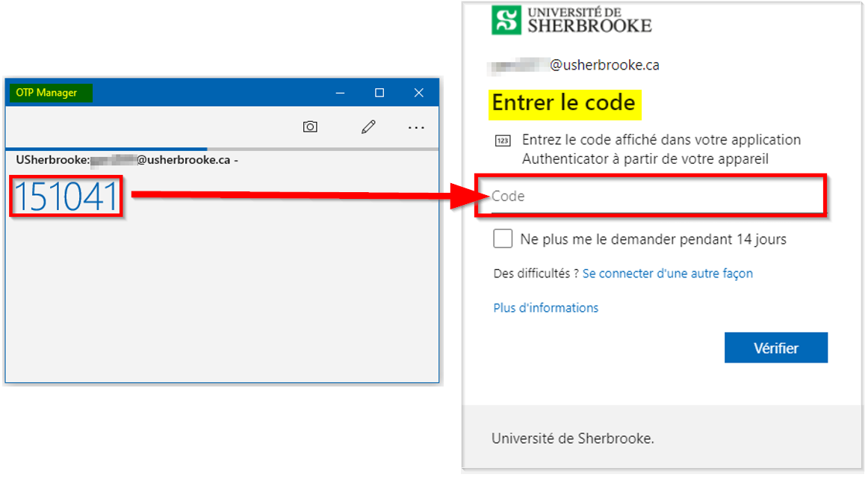This screenshot has height=477, width=868.
Task: Maximize the OTP Manager window
Action: click(379, 93)
